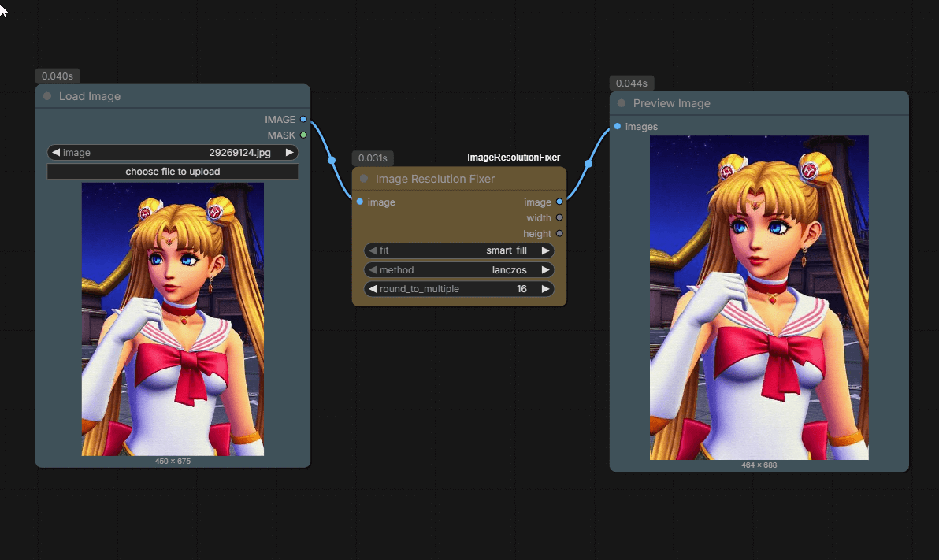Collapse the Load Image node using its dot
Image resolution: width=939 pixels, height=560 pixels.
(47, 96)
